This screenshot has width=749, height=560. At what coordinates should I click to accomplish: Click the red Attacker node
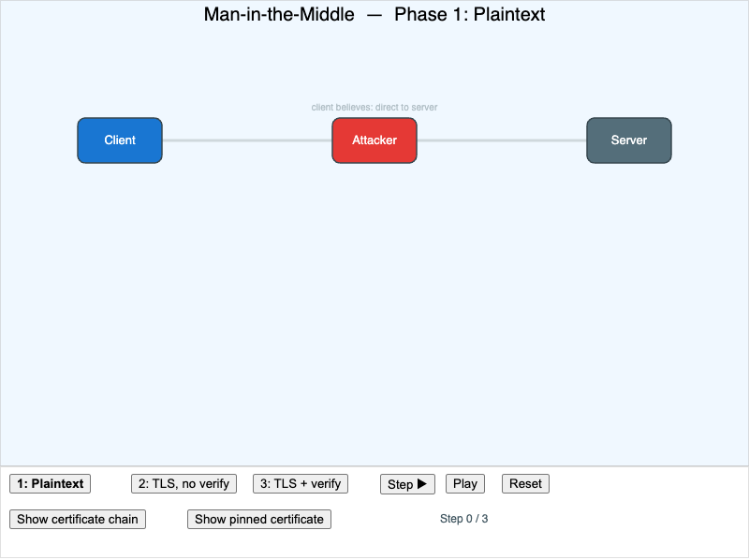(374, 140)
